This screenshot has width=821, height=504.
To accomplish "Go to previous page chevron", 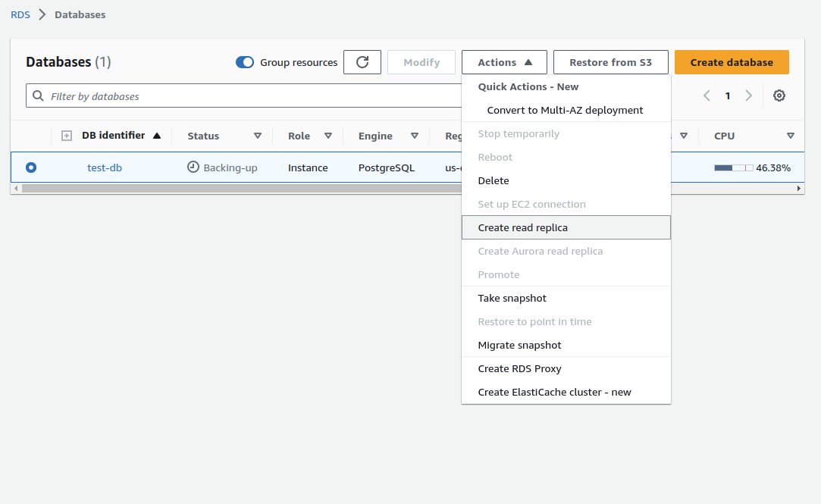I will point(707,95).
